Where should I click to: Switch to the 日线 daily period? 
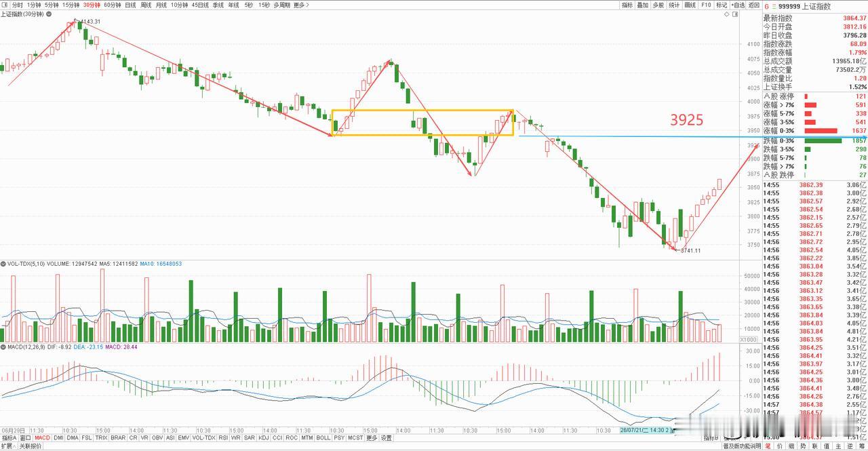(130, 5)
